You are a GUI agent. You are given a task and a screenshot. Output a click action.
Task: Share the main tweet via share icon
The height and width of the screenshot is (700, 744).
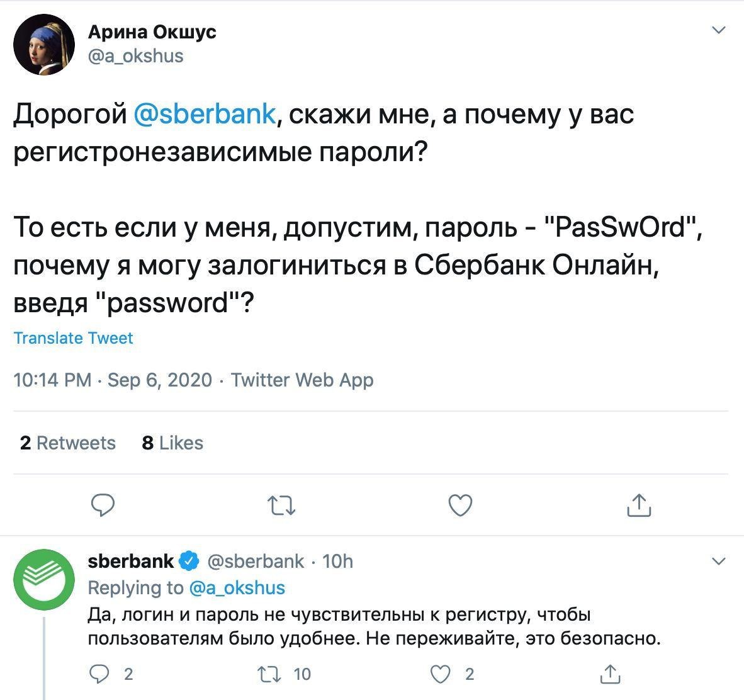pyautogui.click(x=639, y=505)
